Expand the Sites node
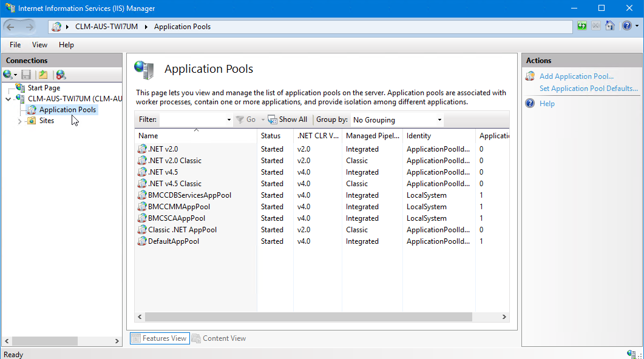This screenshot has width=644, height=359. (19, 121)
